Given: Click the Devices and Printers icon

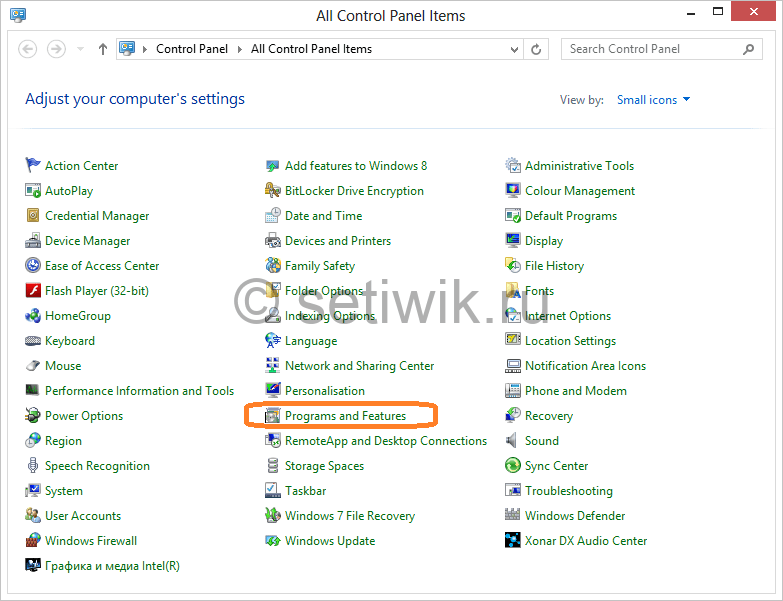Looking at the screenshot, I should coord(273,240).
